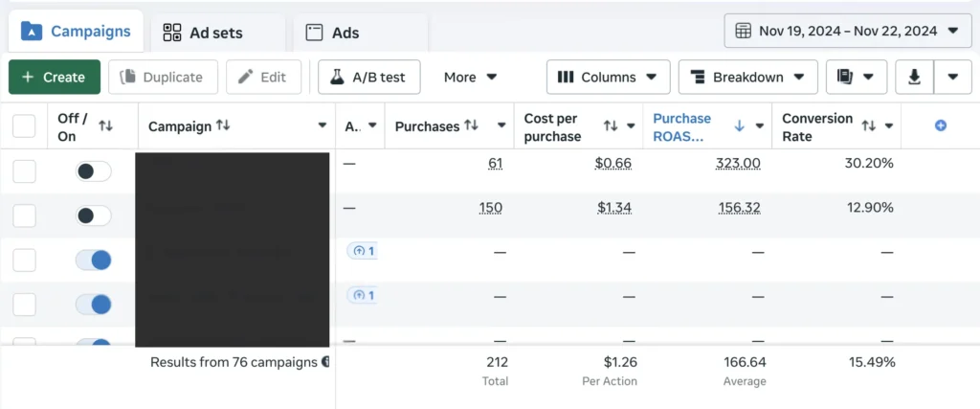980x409 pixels.
Task: Click the 12.90% conversion rate
Action: click(x=871, y=207)
